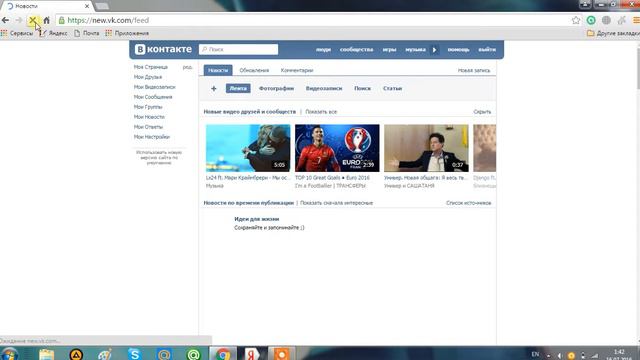Play the 0:37 Универ video thumbnail

click(x=426, y=148)
